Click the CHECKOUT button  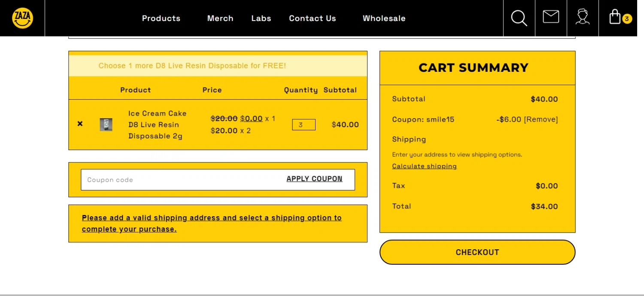coord(477,252)
